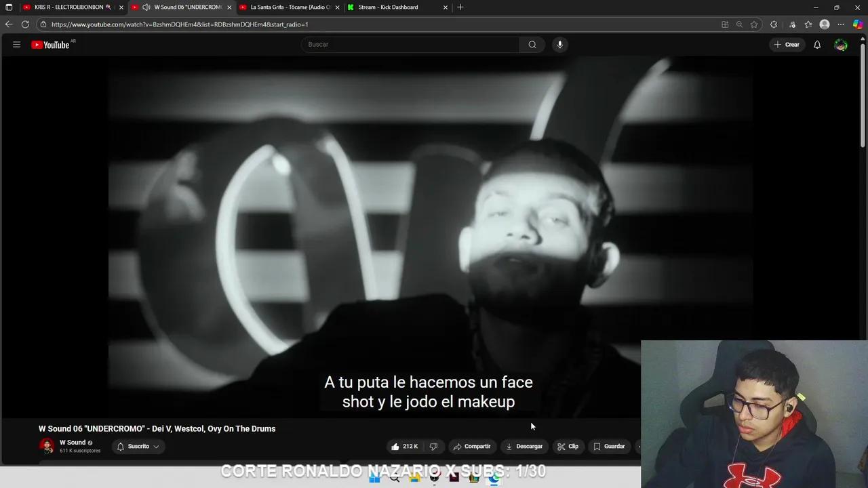868x488 pixels.
Task: Click the YouTube search magnifier button
Action: click(532, 45)
